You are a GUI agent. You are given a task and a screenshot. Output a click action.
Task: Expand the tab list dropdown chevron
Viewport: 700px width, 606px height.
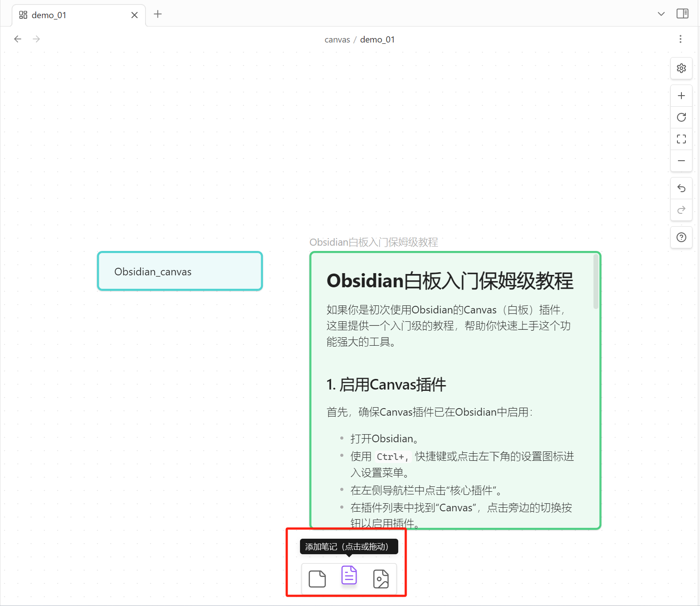coord(661,14)
